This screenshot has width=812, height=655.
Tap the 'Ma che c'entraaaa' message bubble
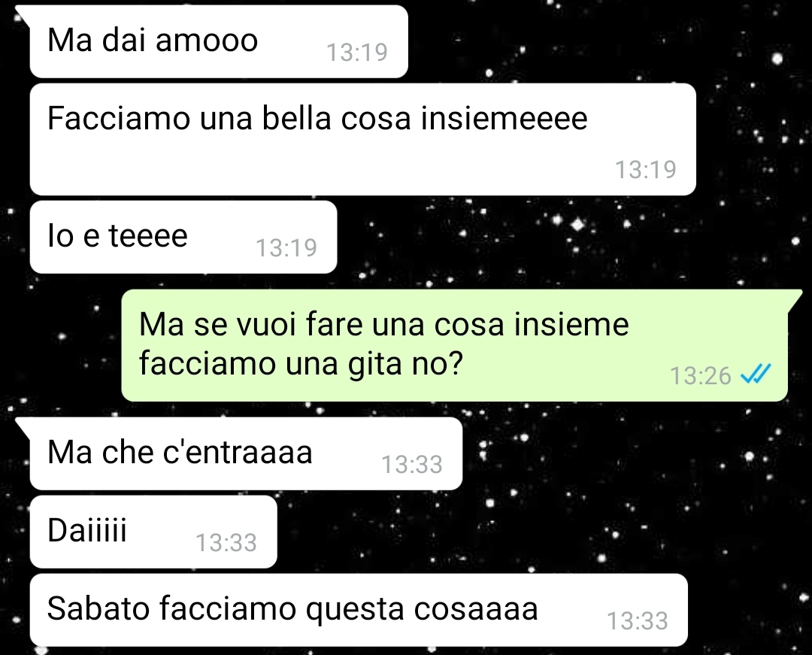246,453
